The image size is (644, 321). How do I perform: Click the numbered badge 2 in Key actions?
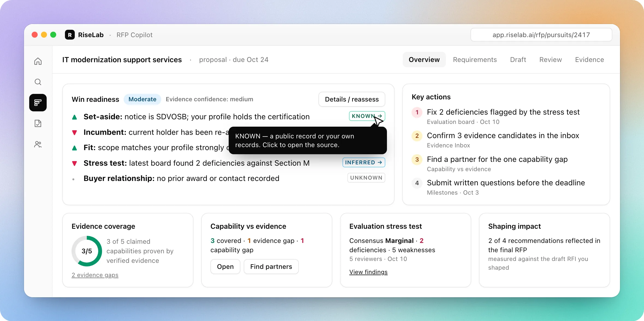(417, 136)
